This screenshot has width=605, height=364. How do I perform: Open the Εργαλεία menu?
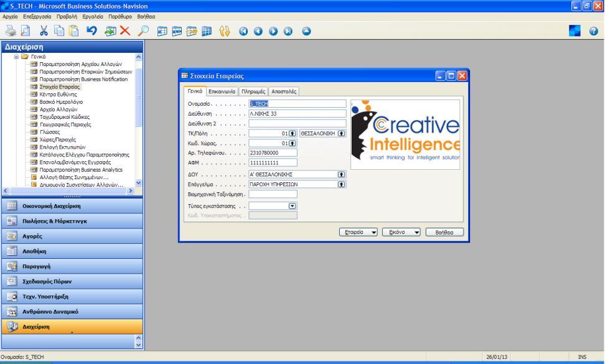[x=93, y=17]
